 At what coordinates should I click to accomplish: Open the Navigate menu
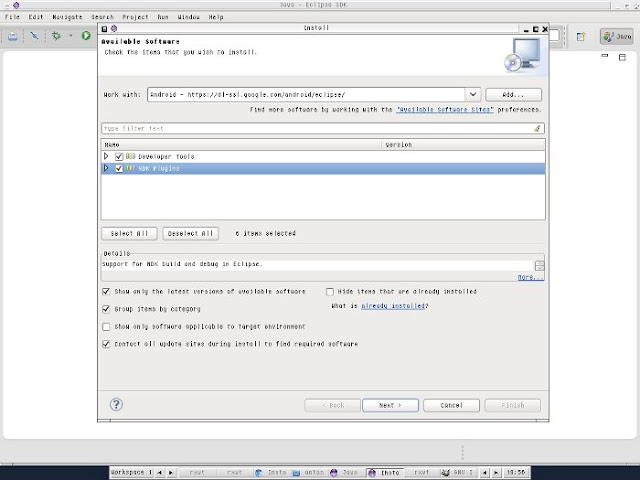67,17
